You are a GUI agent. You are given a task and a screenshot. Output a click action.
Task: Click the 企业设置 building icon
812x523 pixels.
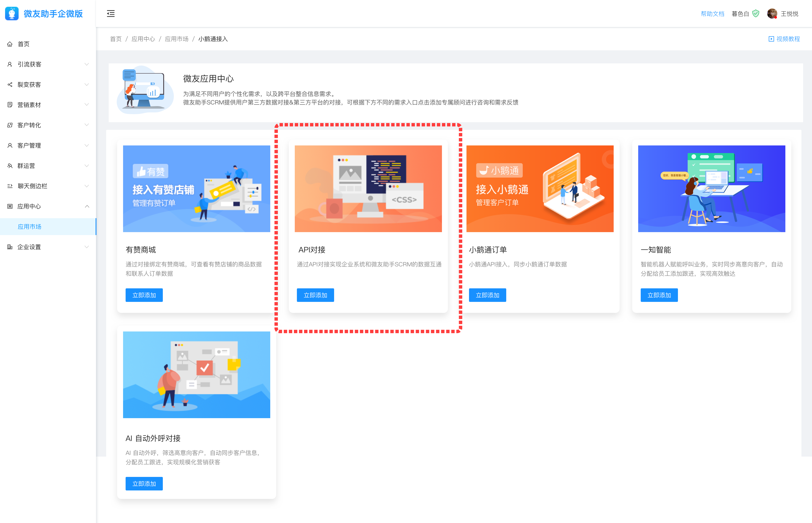[10, 247]
